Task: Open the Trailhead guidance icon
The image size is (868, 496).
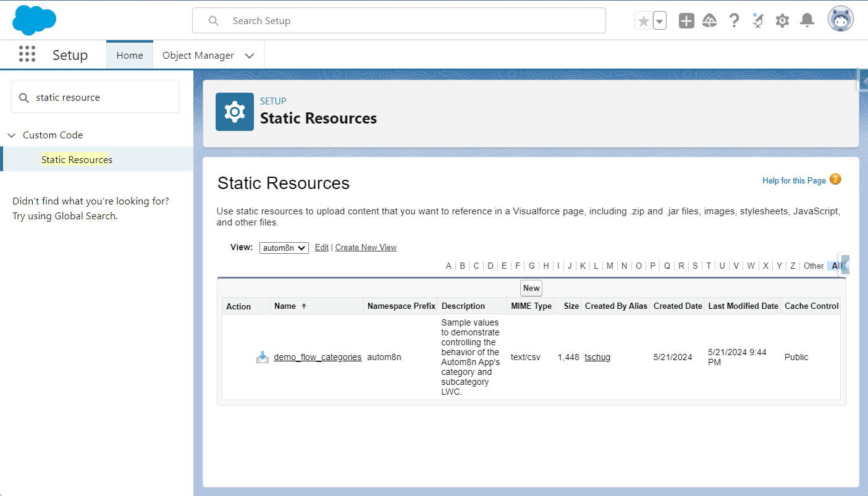Action: [x=710, y=21]
